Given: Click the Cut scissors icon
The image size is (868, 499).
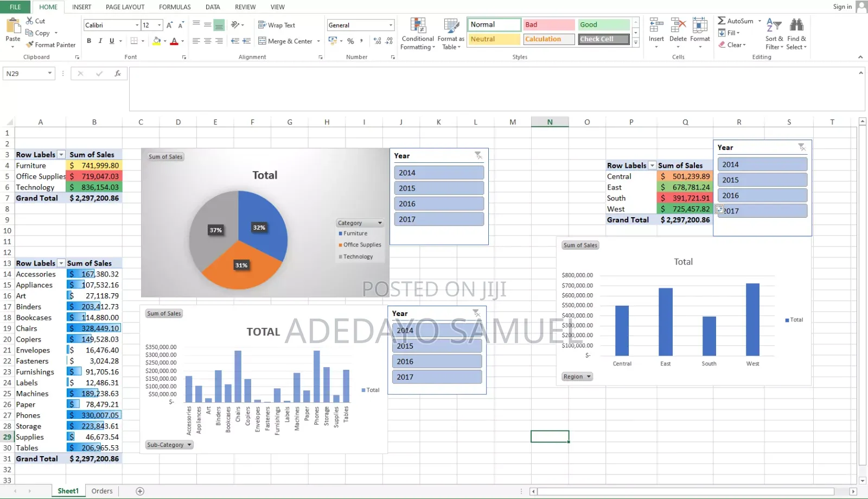Looking at the screenshot, I should pos(29,21).
